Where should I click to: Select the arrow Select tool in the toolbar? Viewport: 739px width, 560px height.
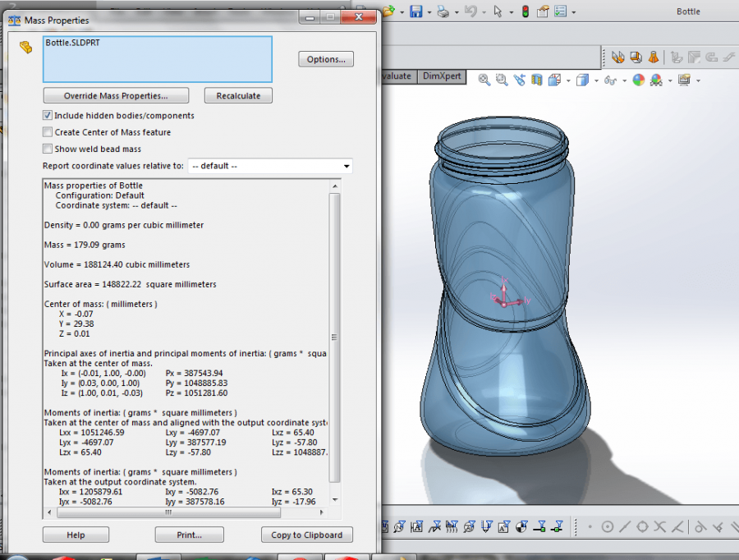coord(498,11)
